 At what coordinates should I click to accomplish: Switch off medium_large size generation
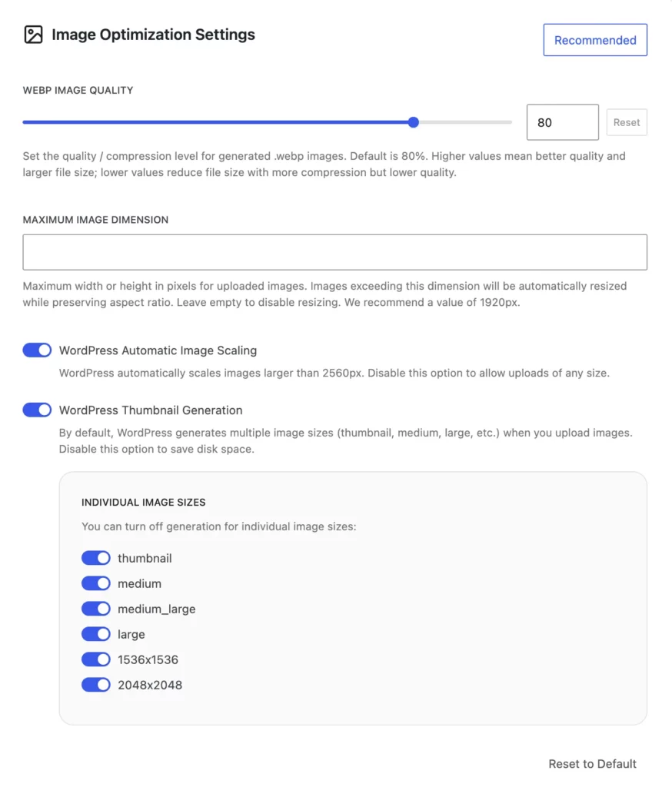pyautogui.click(x=96, y=609)
